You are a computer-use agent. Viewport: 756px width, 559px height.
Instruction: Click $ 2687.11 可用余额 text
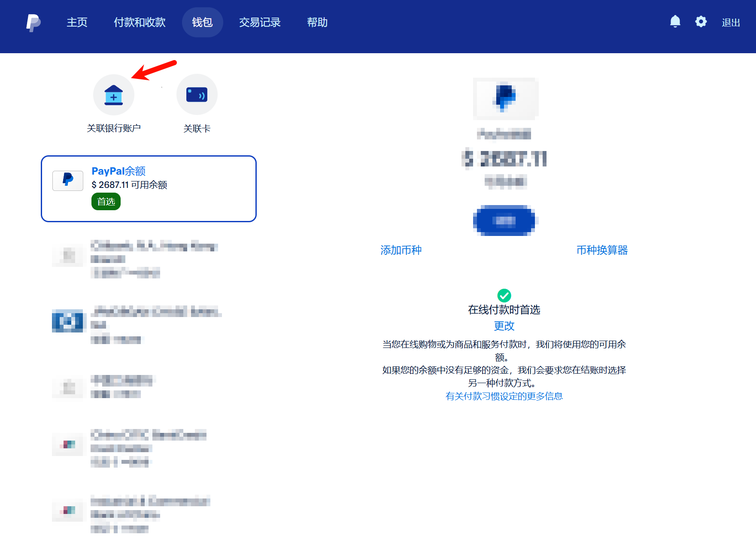point(129,185)
